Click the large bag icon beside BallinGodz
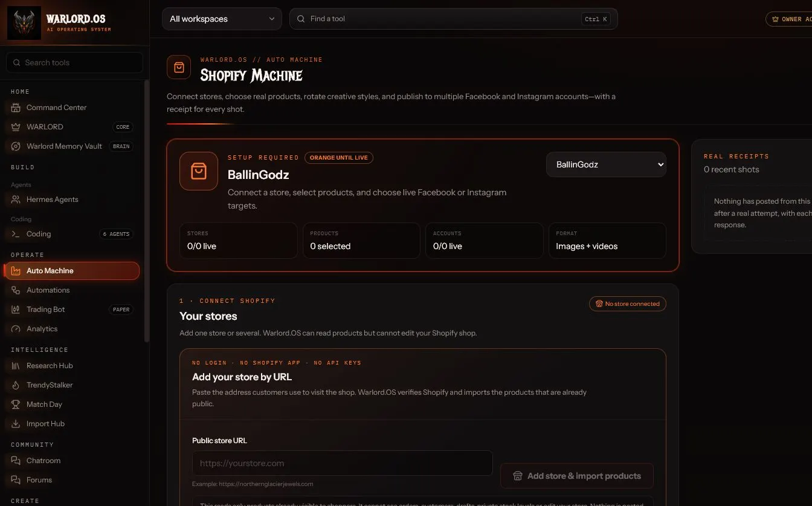Screen dimensions: 812x506 coord(199,171)
